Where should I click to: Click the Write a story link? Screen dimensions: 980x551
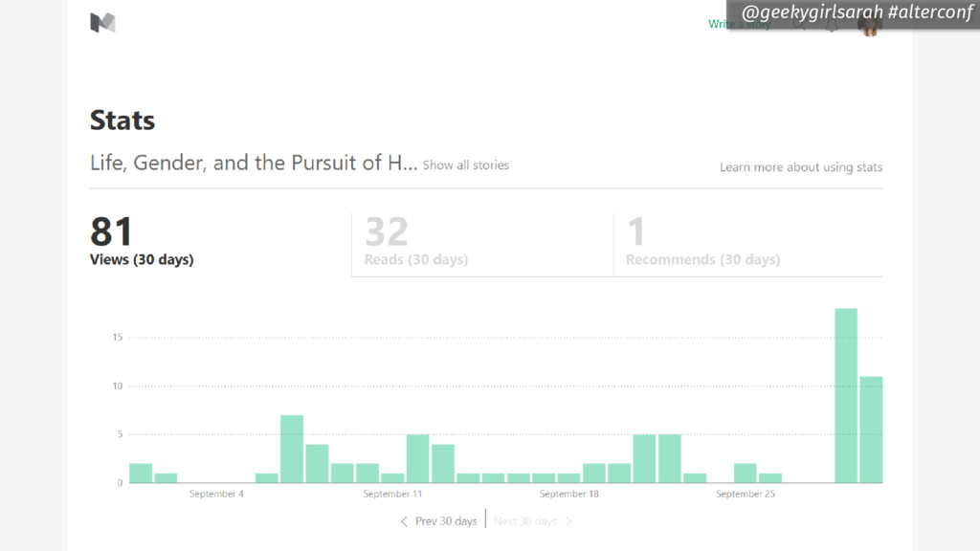(740, 24)
